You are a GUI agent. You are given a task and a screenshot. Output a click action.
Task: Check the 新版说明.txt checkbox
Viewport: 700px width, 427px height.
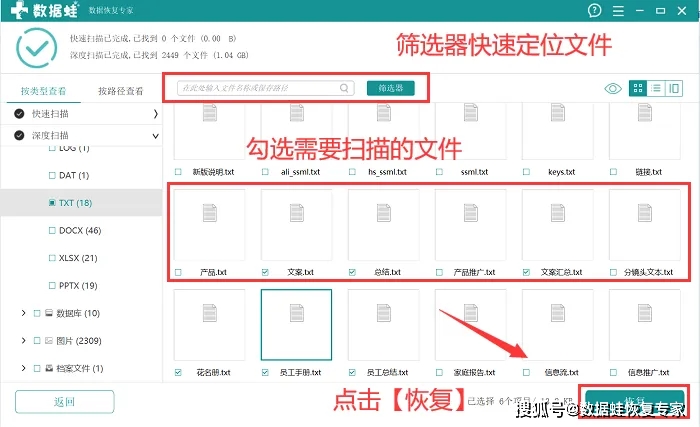tap(178, 172)
